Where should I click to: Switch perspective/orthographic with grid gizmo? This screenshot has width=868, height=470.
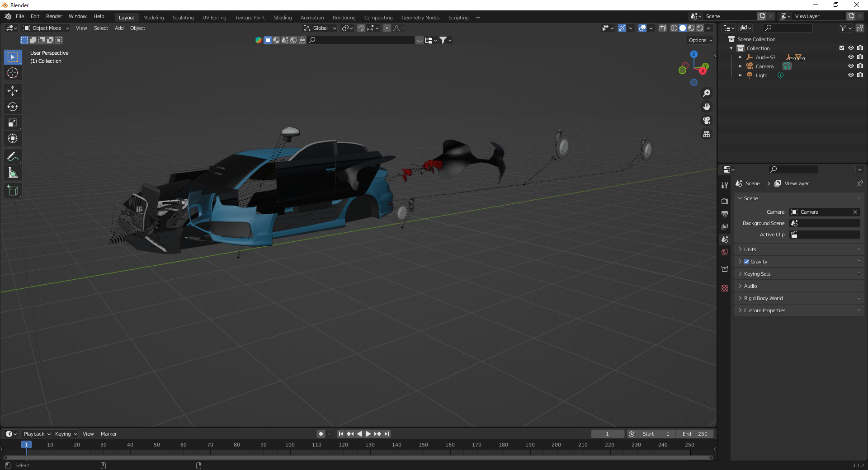point(707,134)
